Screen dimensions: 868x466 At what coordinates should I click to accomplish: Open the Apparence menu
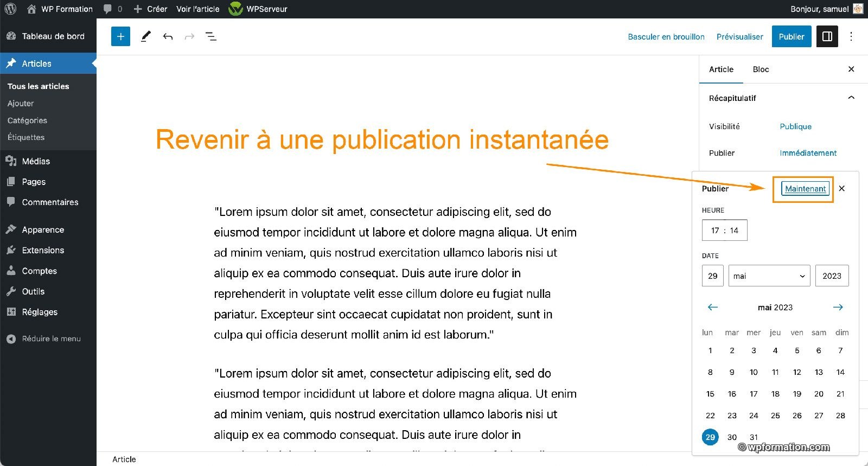pyautogui.click(x=48, y=230)
